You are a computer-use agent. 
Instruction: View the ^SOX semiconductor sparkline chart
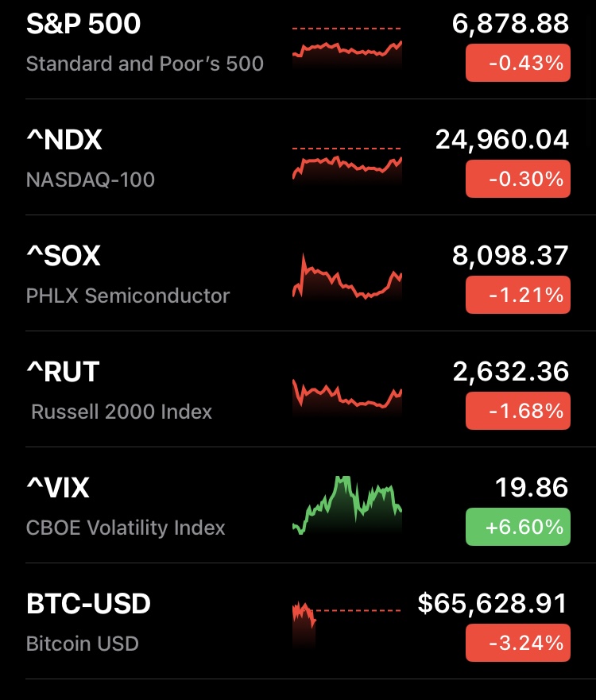coord(347,278)
